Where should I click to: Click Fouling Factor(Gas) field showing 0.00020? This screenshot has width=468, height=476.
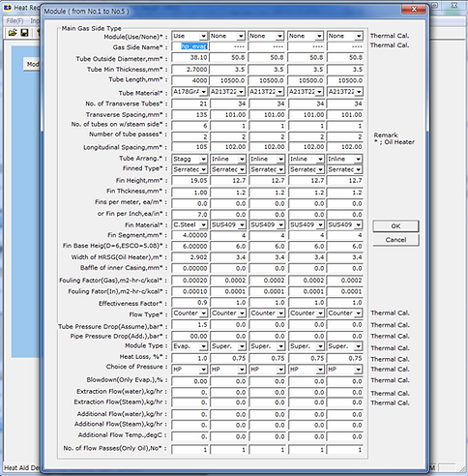(190, 281)
